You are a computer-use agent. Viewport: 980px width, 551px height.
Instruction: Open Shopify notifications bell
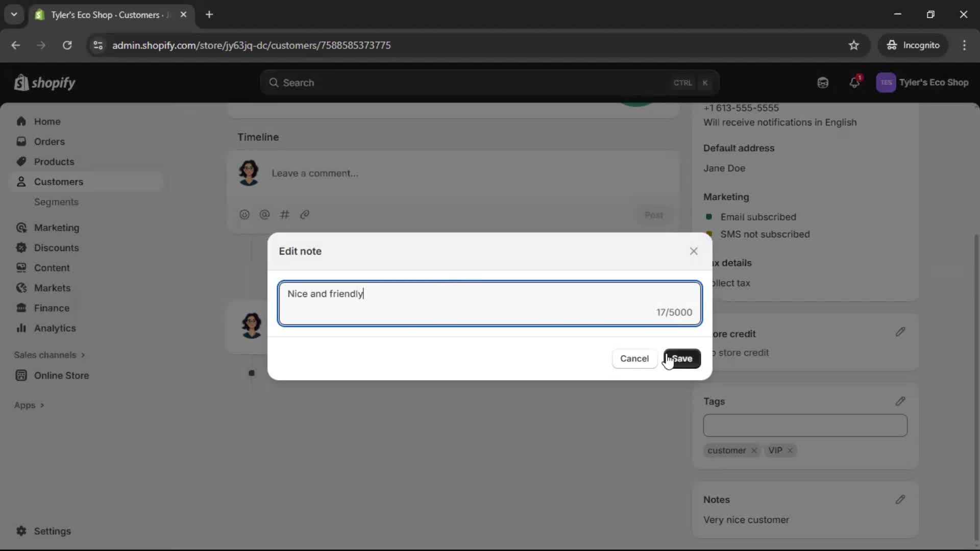click(x=855, y=82)
